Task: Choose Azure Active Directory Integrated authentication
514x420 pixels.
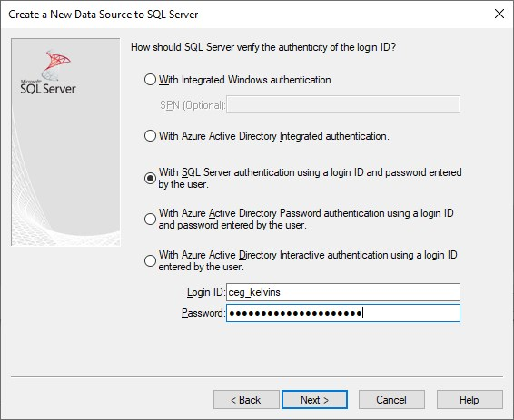Action: coord(150,135)
